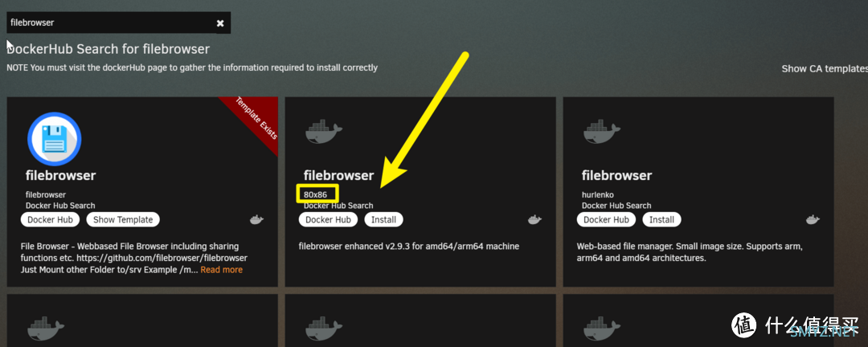Click small Docker icon on filebrowser/filebrowser card
This screenshot has height=347, width=868.
(256, 220)
